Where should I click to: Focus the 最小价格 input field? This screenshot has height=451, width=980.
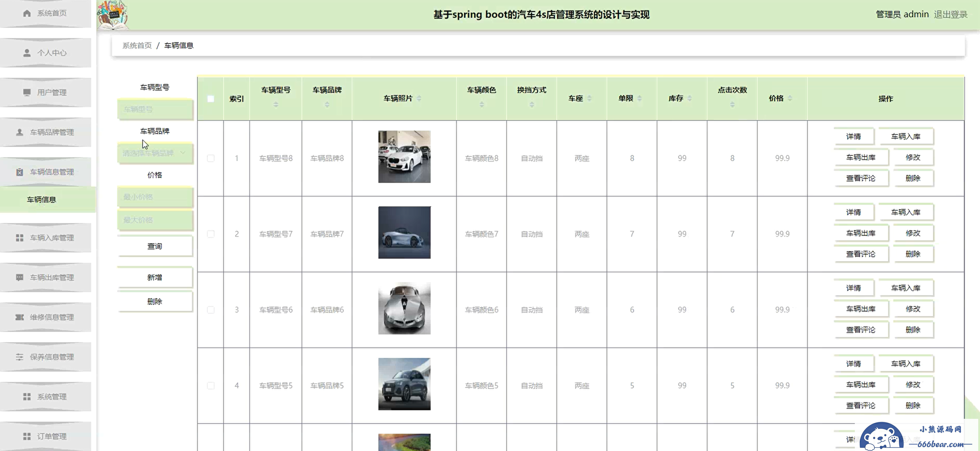pyautogui.click(x=155, y=197)
